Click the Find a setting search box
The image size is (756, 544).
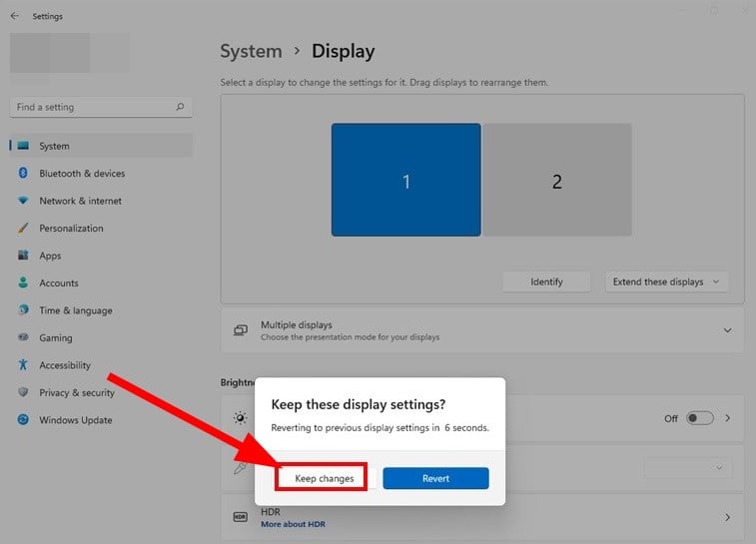101,107
